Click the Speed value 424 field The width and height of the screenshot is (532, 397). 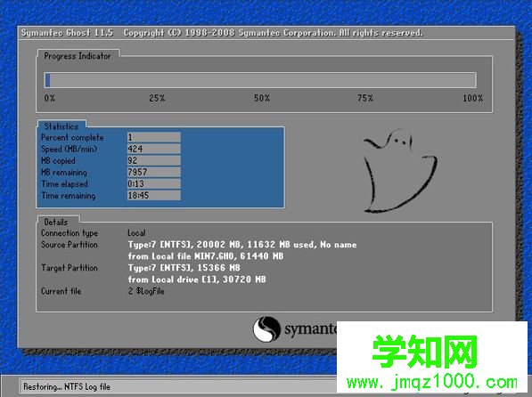(x=153, y=149)
